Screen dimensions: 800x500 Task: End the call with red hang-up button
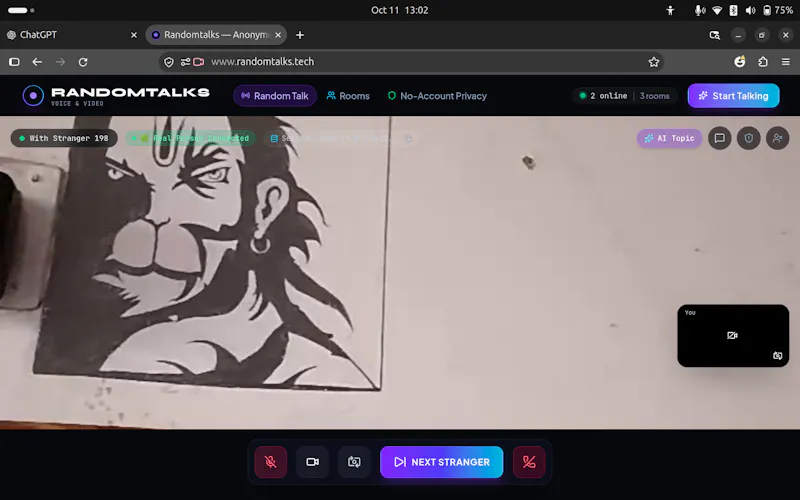[x=529, y=462]
